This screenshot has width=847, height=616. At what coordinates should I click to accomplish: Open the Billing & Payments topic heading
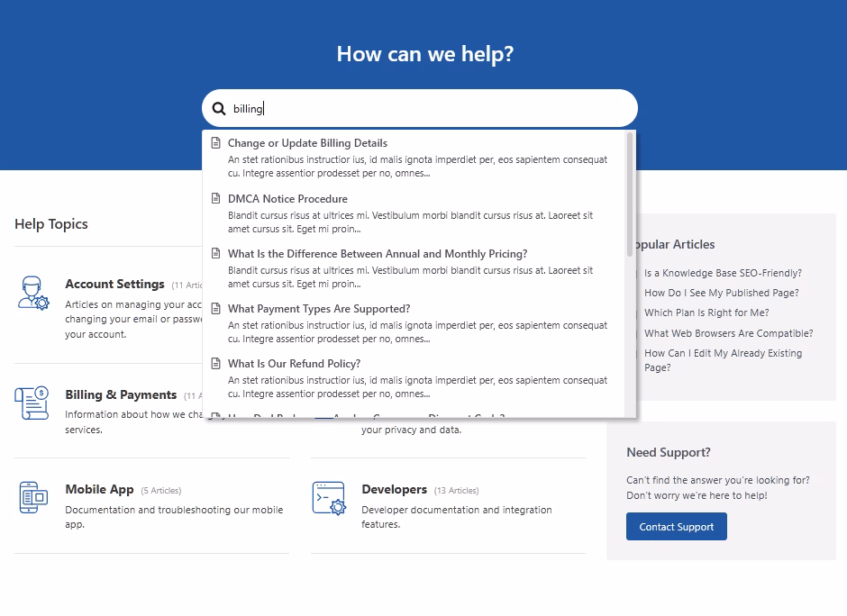pyautogui.click(x=121, y=394)
